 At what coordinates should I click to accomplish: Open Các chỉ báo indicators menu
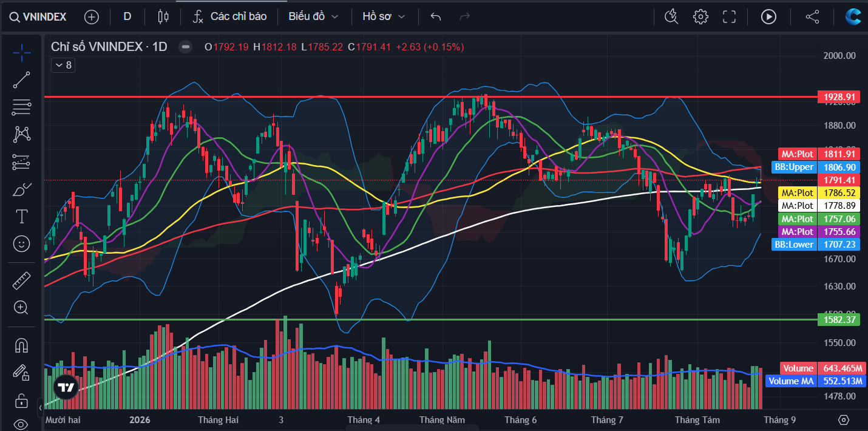[x=229, y=16]
